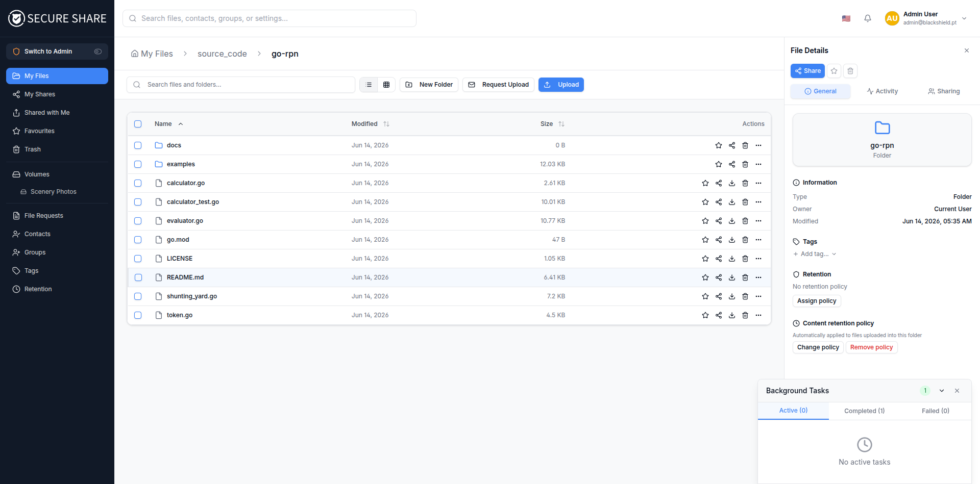Viewport: 980px width, 484px height.
Task: Switch to list view layout
Action: click(x=369, y=85)
